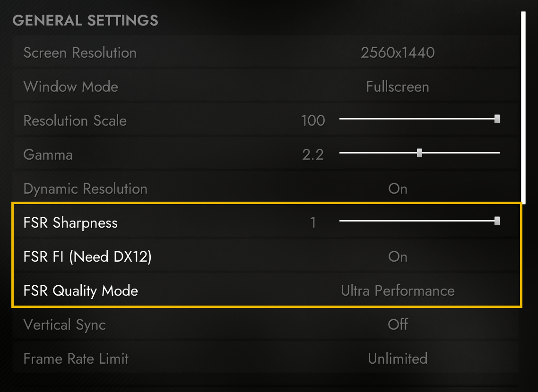Click the Gamma value 2.2
The height and width of the screenshot is (392, 538).
(313, 155)
